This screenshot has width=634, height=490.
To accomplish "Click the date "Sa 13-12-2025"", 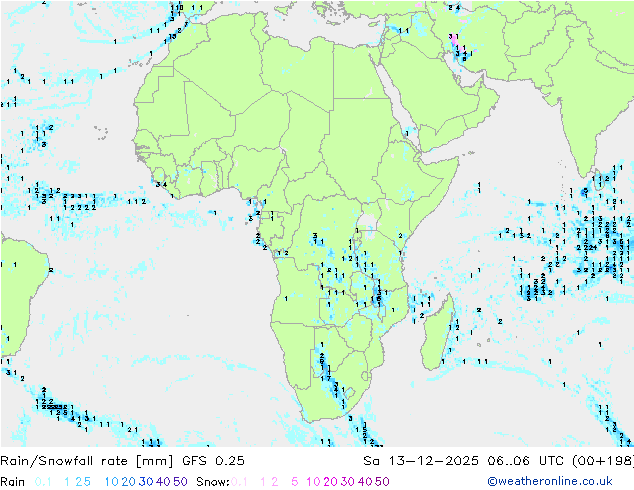I will [421, 461].
